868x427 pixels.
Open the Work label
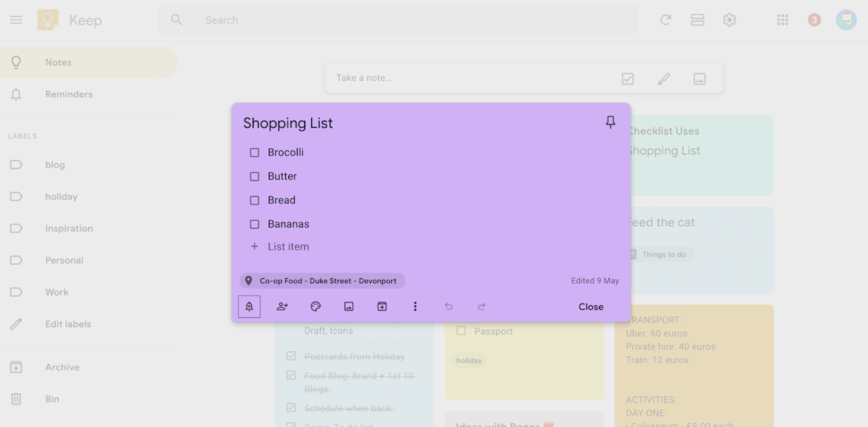pyautogui.click(x=89, y=292)
